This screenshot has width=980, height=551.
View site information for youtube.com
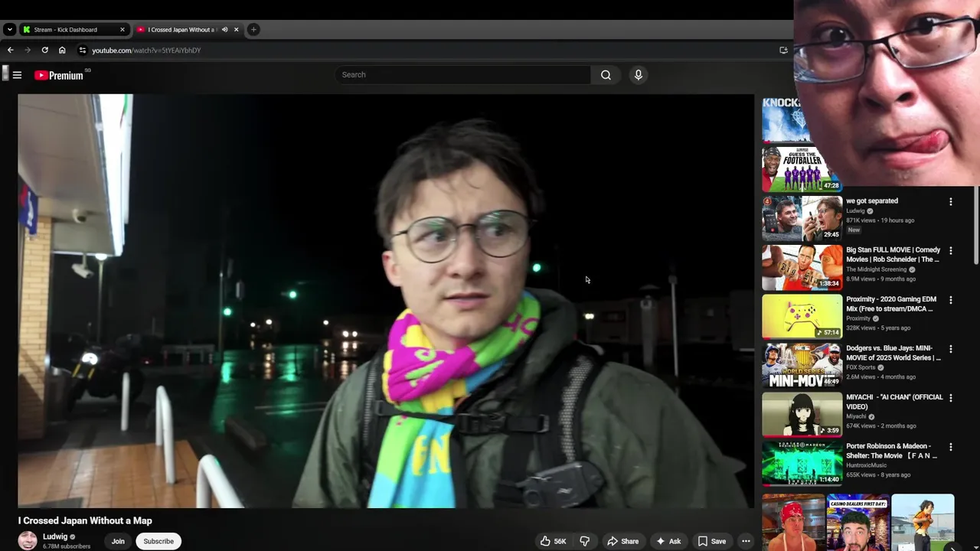[x=83, y=51]
